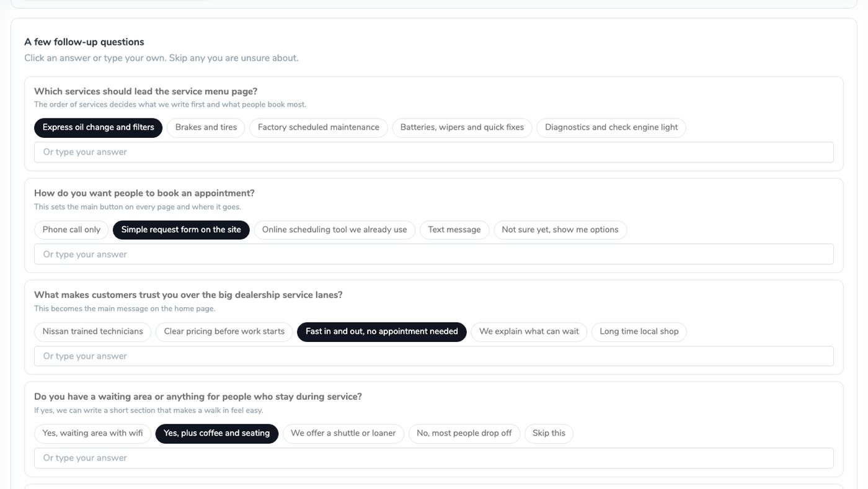Pick 'We explain what can wait'
Viewport: 868px width, 489px height.
[x=529, y=332]
